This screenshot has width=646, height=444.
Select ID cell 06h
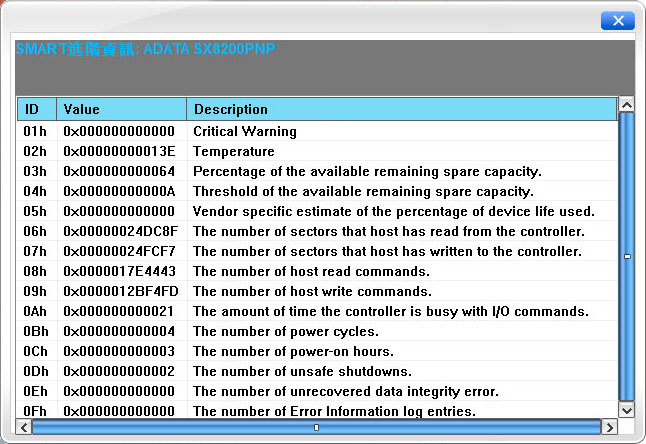[x=35, y=231]
